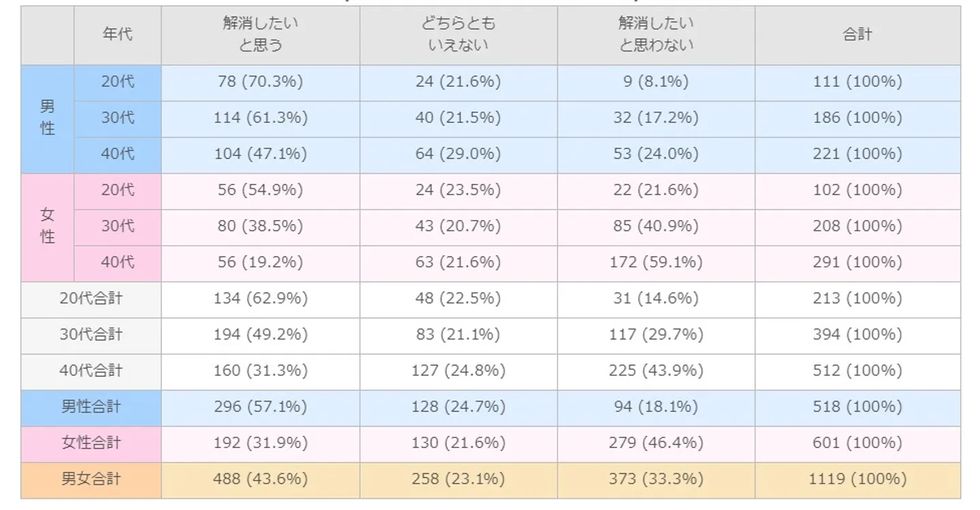
Task: Select the cell reading 56 (54.9%)
Action: 260,190
